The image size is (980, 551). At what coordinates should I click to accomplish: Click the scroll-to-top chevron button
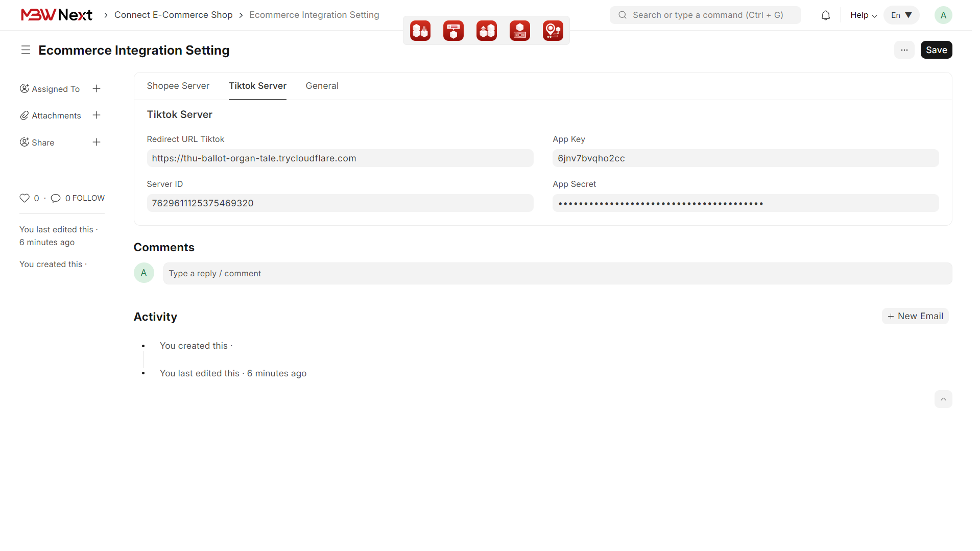pyautogui.click(x=943, y=399)
